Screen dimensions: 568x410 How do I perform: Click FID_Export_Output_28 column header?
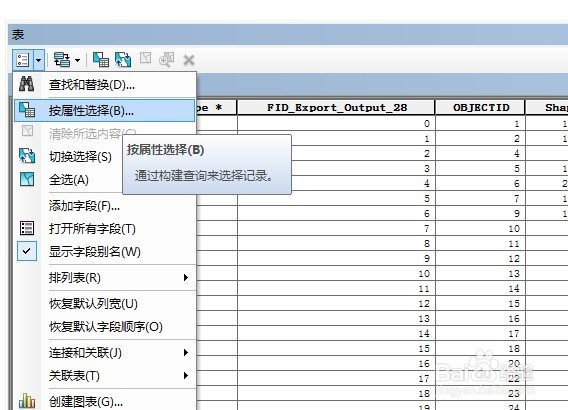336,108
